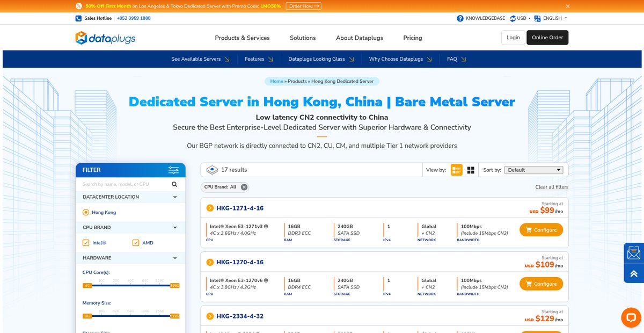Open the HKG-1270-4-16 server title
Viewport: 644px width, 333px height.
click(240, 262)
